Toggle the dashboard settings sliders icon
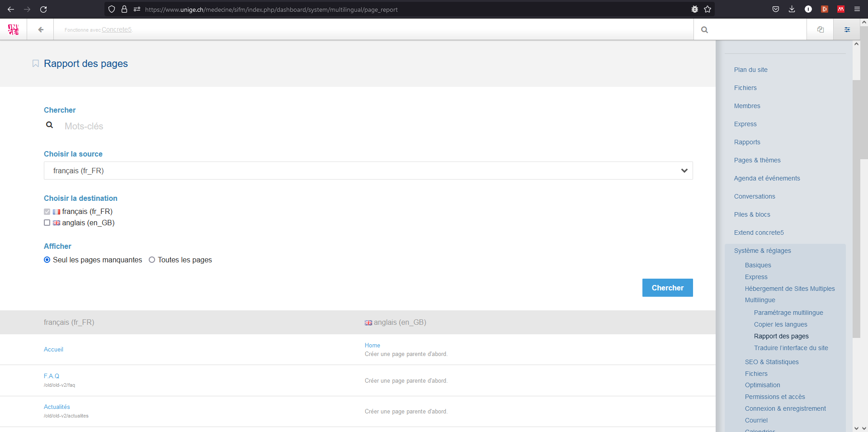This screenshot has width=868, height=432. 847,30
